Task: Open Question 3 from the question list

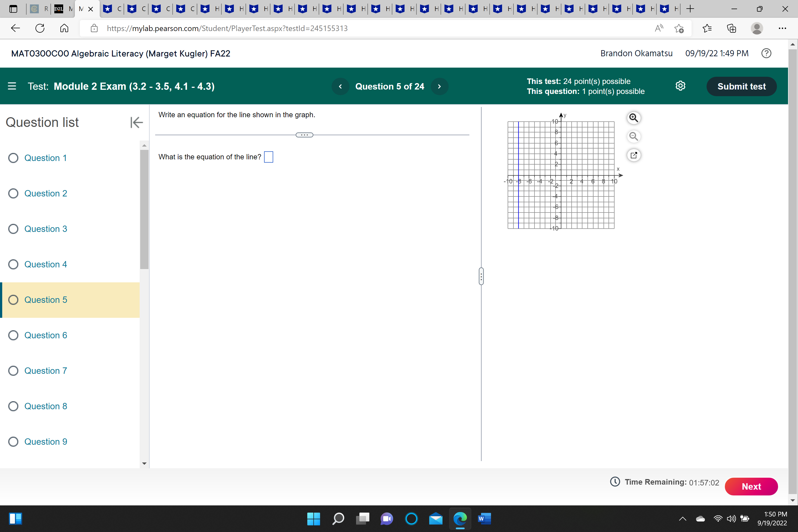Action: point(46,229)
